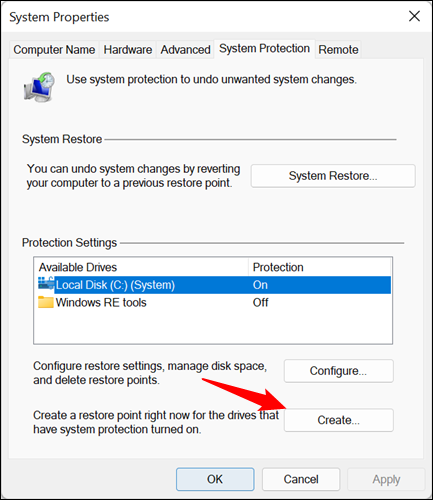This screenshot has height=500, width=433.
Task: Switch to the Computer Name tab
Action: [54, 50]
